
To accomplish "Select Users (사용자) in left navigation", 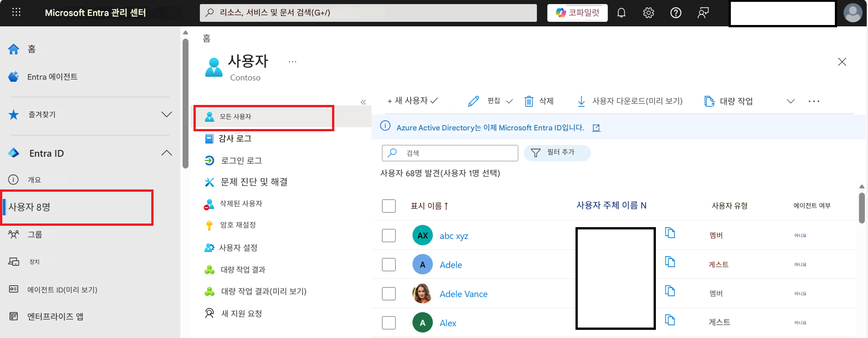I will click(76, 207).
